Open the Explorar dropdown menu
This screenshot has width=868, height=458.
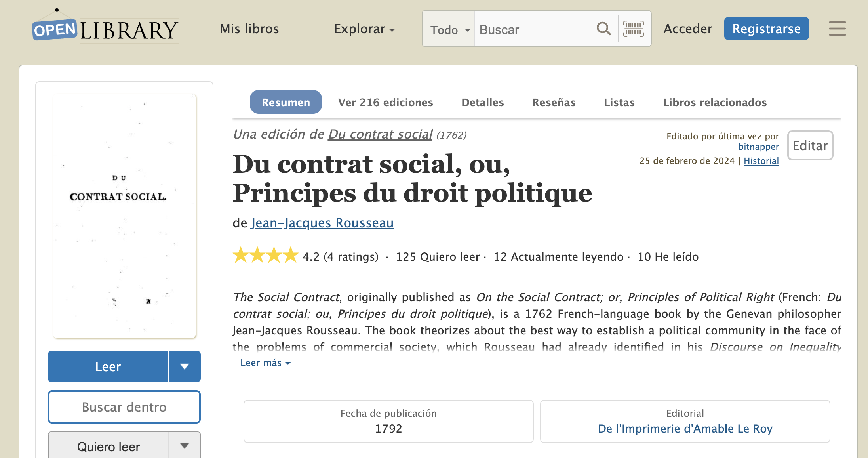pos(364,29)
